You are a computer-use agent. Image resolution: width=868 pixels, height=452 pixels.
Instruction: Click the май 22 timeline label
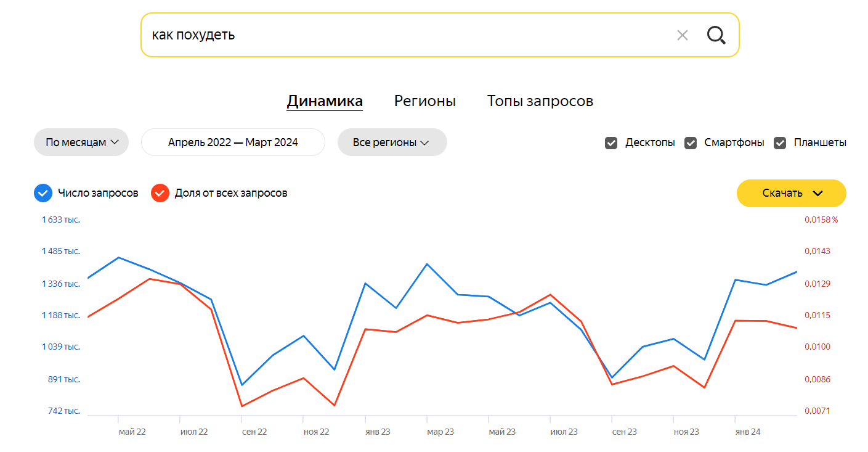132,432
